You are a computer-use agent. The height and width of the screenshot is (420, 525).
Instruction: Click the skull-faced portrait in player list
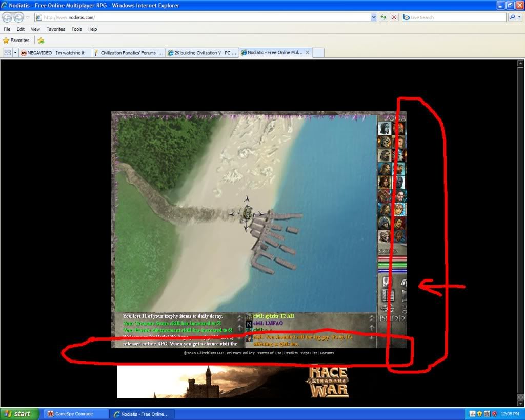pos(385,142)
